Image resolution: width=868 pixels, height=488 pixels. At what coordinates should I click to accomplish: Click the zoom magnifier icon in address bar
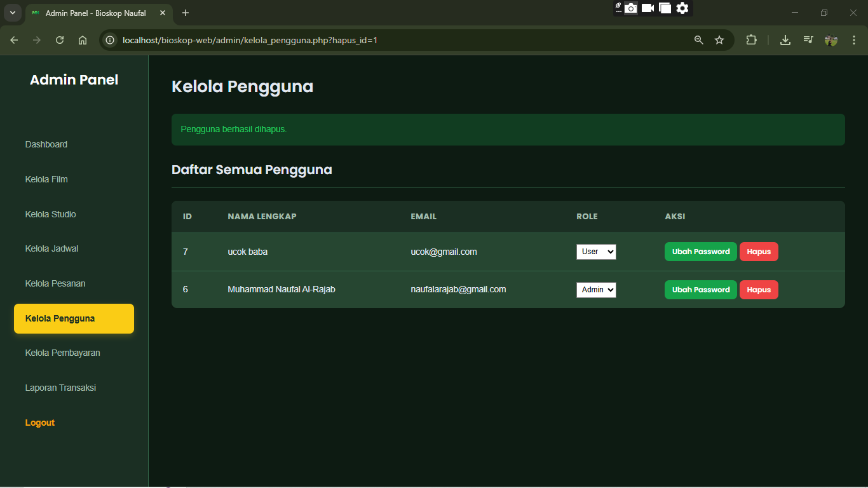[x=699, y=40]
